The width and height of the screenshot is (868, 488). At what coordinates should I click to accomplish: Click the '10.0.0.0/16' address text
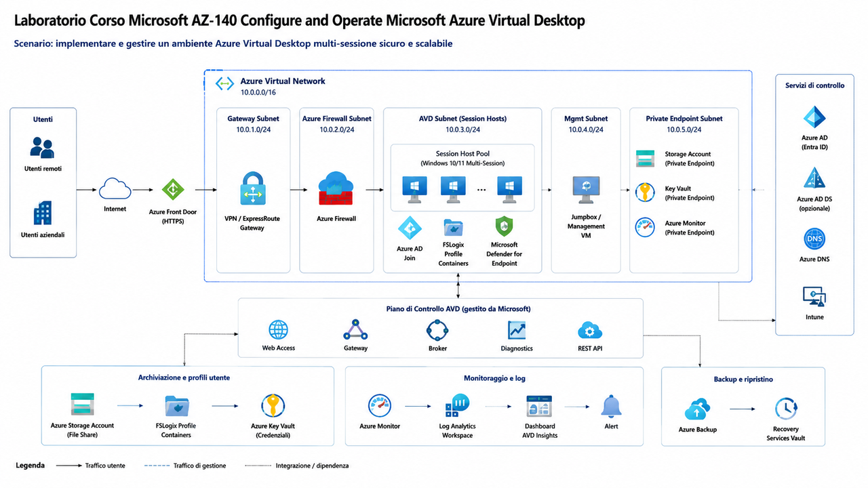(258, 92)
